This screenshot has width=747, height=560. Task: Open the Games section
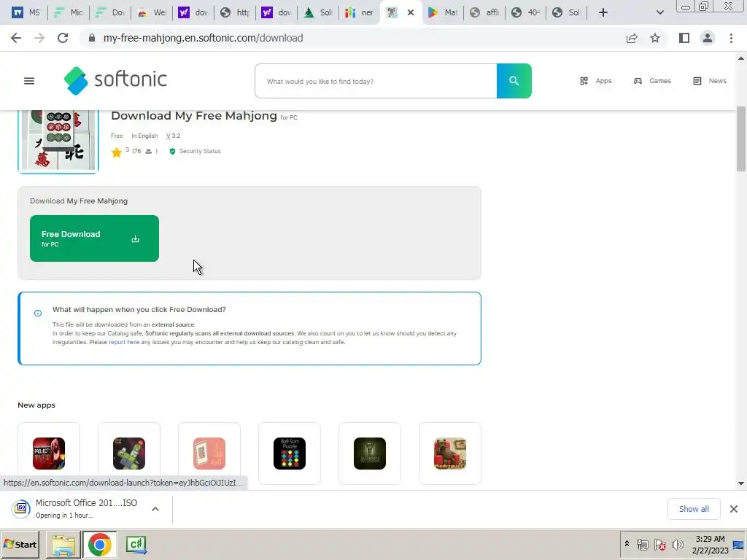(652, 81)
